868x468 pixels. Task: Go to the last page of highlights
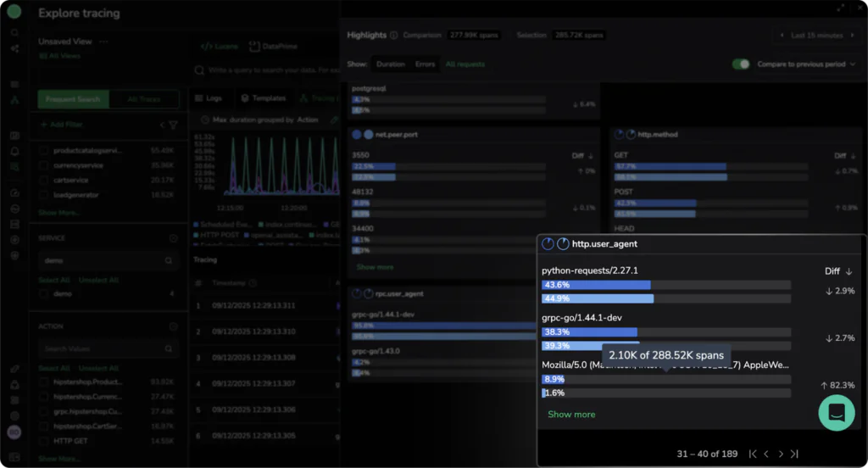[x=794, y=454]
